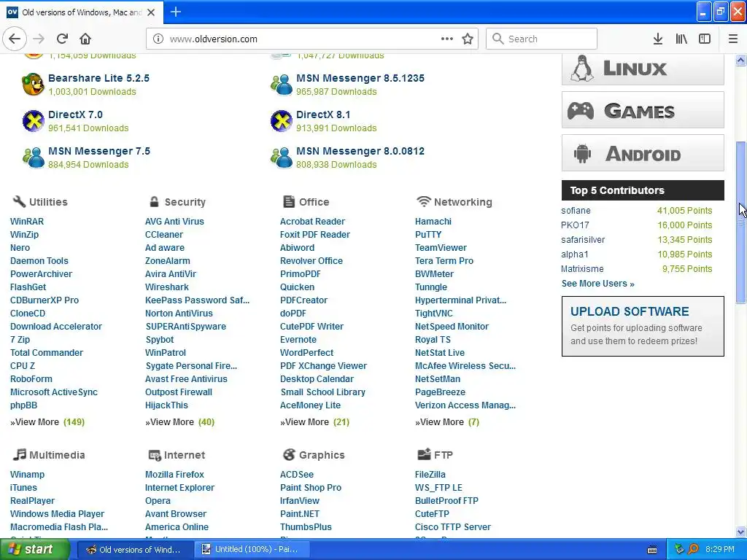Screen dimensions: 747x560
Task: Click the page scrollbar up arrow
Action: click(741, 60)
